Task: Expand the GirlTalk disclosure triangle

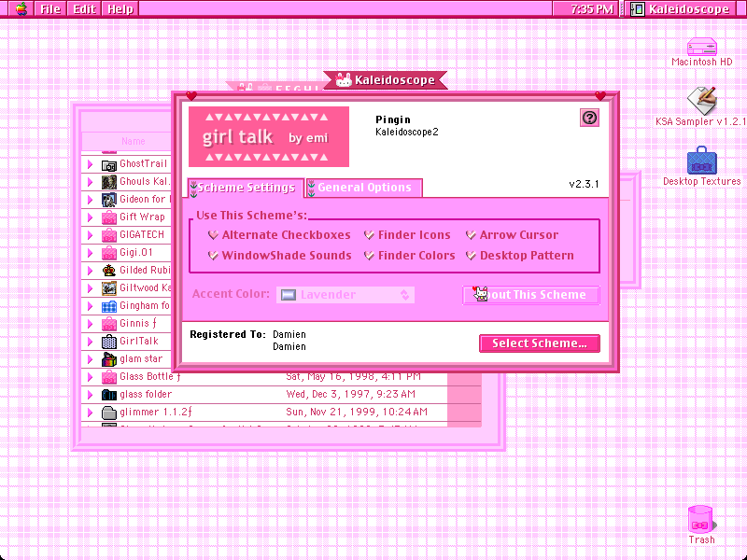Action: (x=90, y=342)
